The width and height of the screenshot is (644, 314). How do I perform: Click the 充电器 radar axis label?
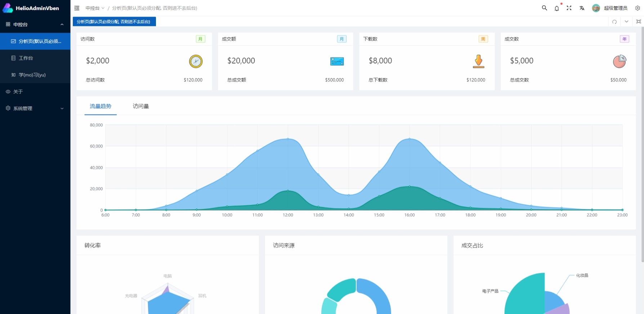tap(131, 296)
